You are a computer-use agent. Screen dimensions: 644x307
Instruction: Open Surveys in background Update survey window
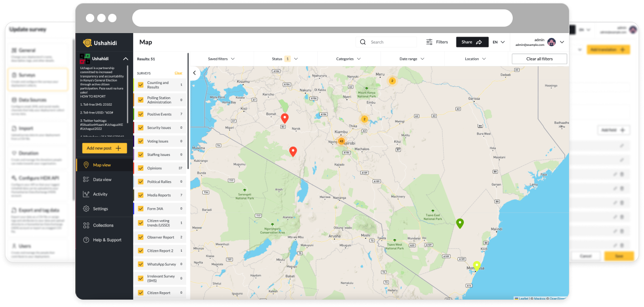[38, 79]
